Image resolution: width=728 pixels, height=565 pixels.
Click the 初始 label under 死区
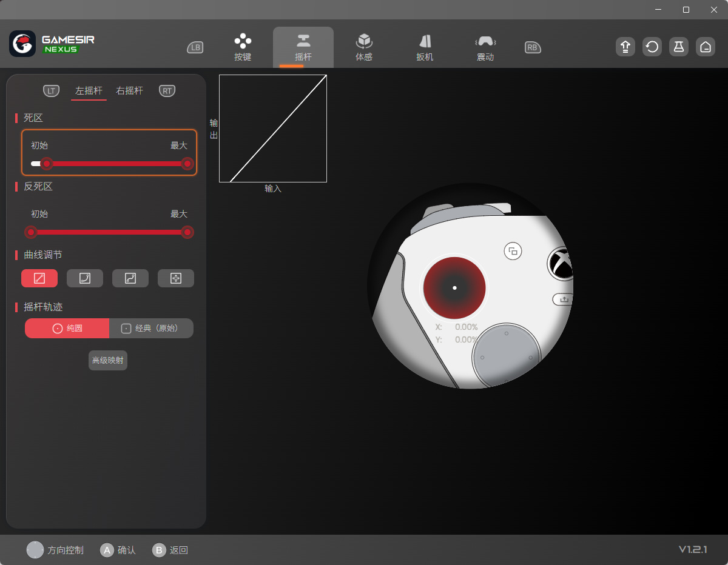point(39,145)
